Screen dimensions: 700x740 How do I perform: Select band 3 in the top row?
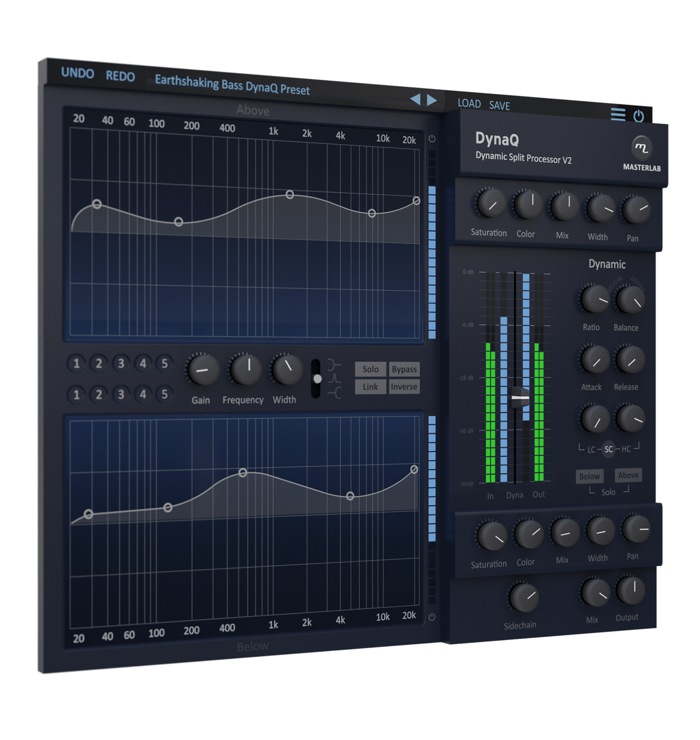tap(121, 363)
